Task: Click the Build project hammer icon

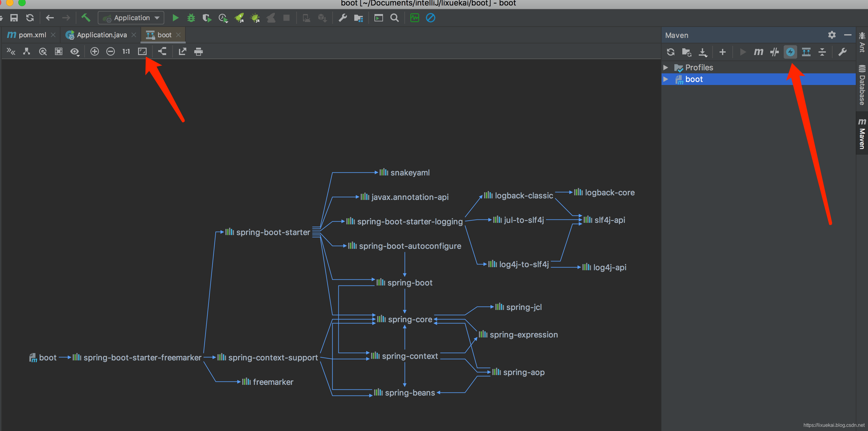Action: click(x=86, y=17)
